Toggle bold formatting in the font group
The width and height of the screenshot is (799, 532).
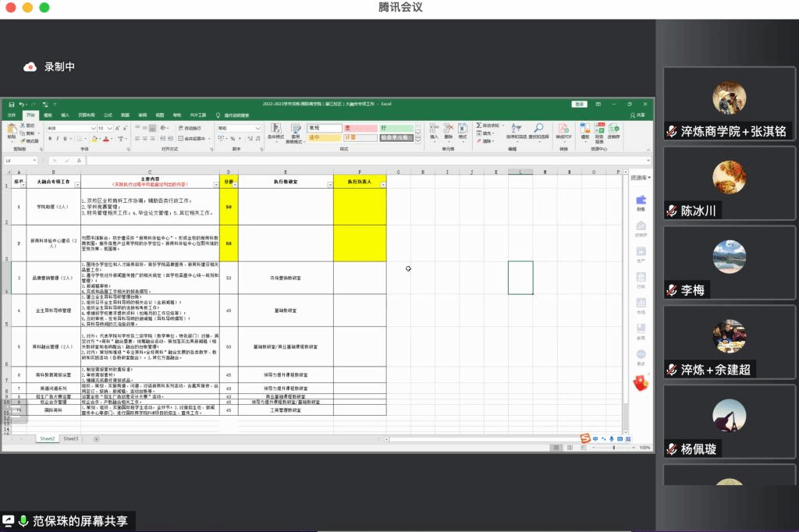tap(49, 139)
